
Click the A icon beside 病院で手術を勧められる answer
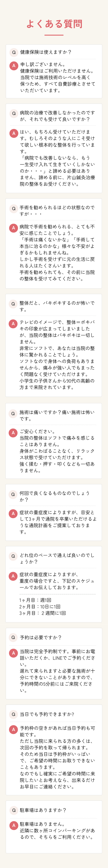pyautogui.click(x=14, y=228)
